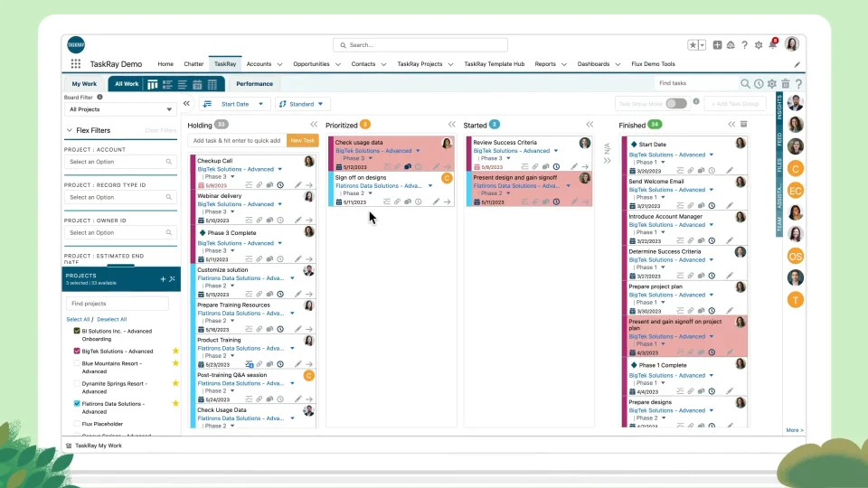Viewport: 868px width, 488px height.
Task: Click the OS team member avatar
Action: point(796,256)
